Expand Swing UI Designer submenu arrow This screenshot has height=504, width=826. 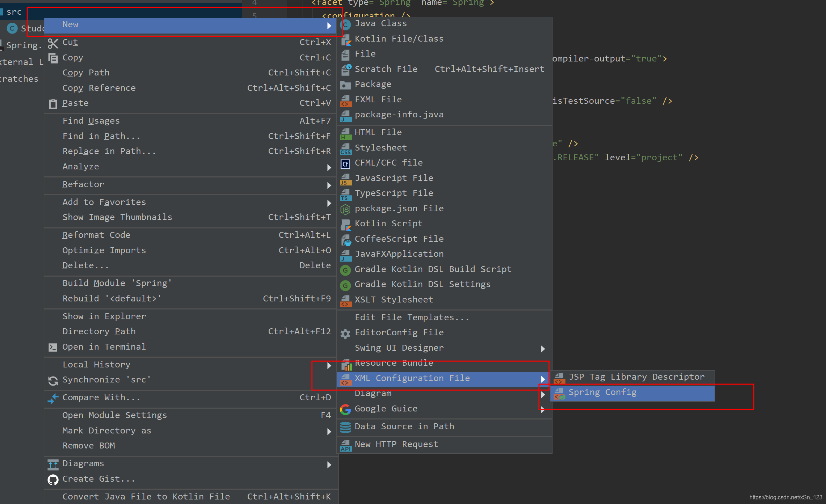(x=543, y=349)
